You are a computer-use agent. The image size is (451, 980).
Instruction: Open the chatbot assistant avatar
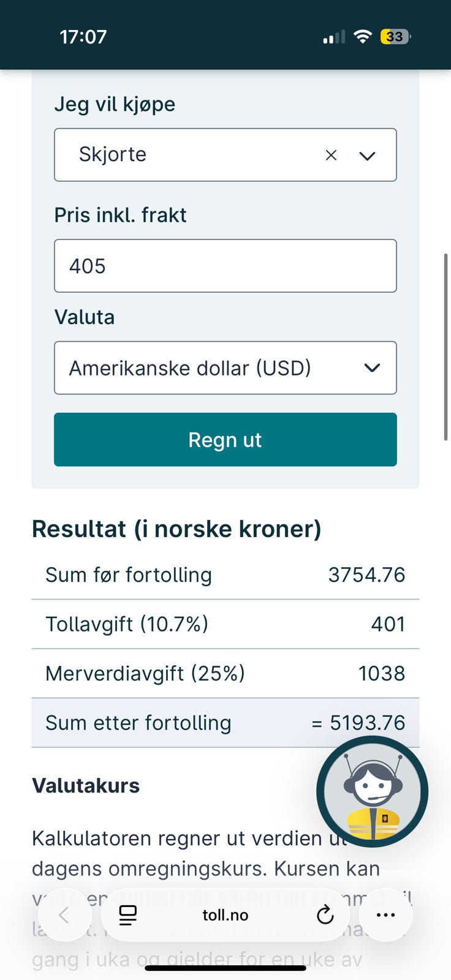[373, 791]
